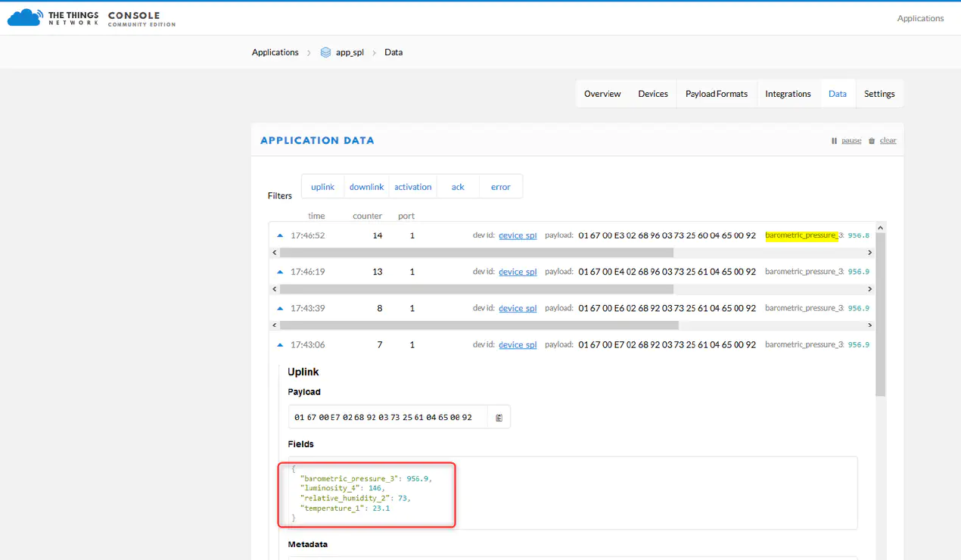Click the payload hex input field
The width and height of the screenshot is (961, 560).
[388, 417]
